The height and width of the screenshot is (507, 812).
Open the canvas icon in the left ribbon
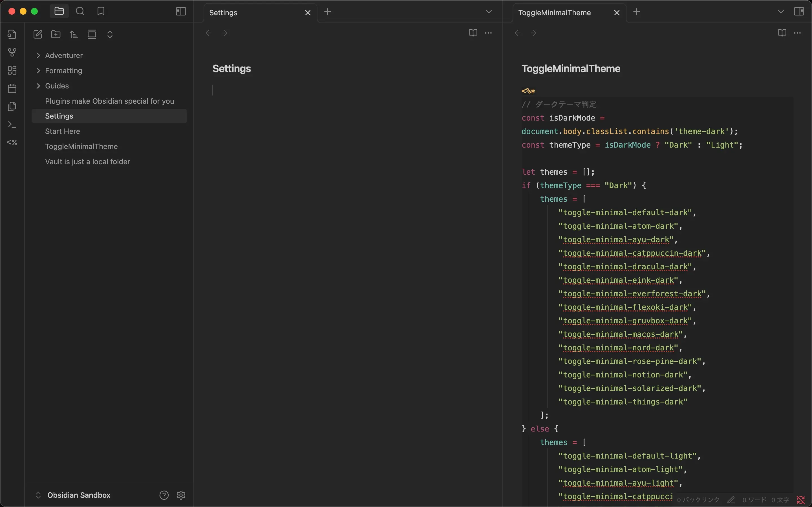[x=12, y=70]
